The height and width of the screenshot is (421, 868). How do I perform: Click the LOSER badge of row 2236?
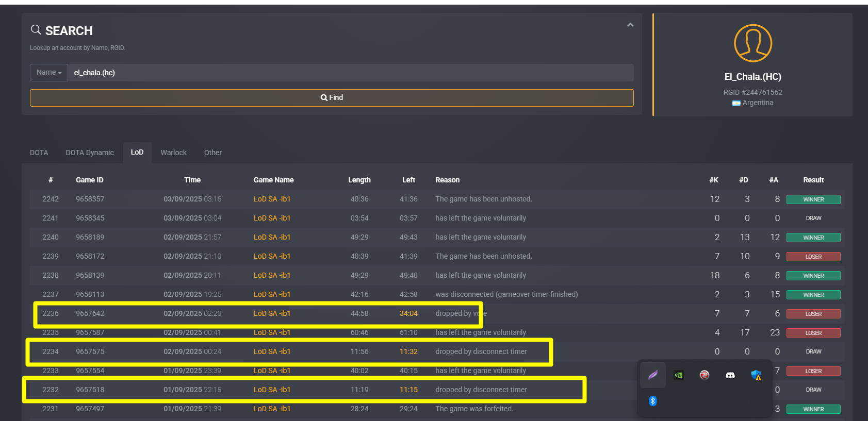(813, 314)
